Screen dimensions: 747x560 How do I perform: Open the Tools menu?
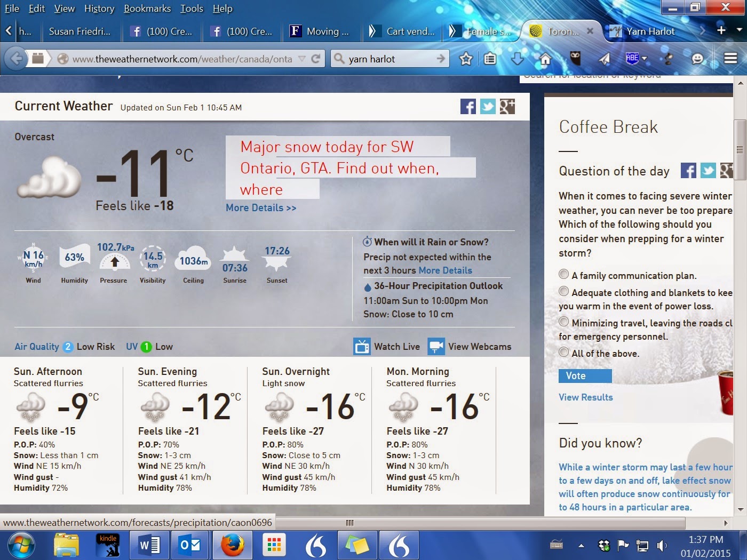192,9
